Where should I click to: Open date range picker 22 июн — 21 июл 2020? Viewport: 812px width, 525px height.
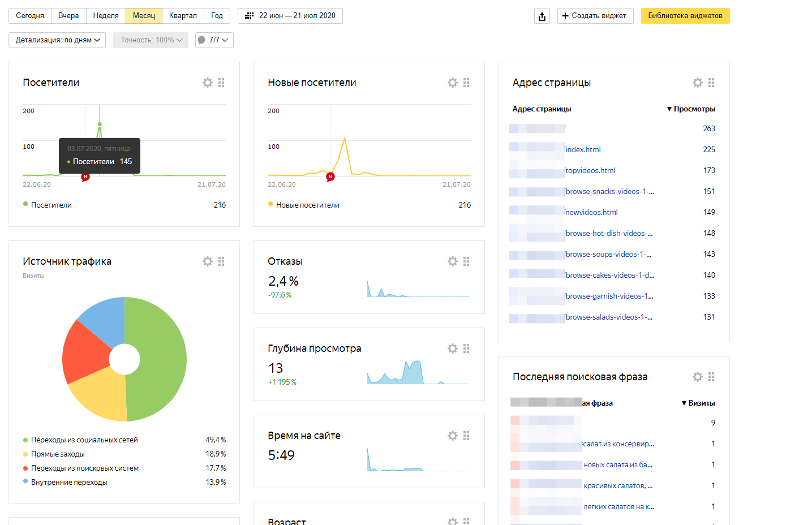click(x=290, y=16)
